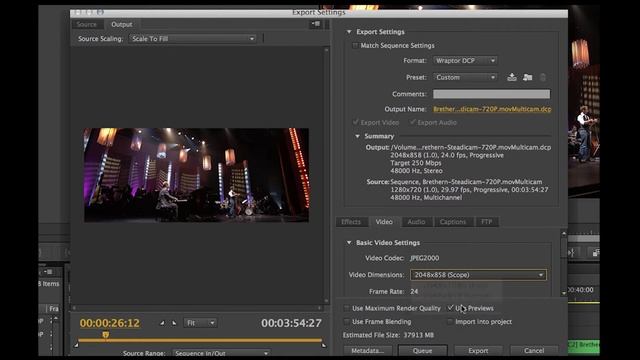Viewport: 640px width, 360px height.
Task: Switch to the Source tab
Action: tap(87, 24)
